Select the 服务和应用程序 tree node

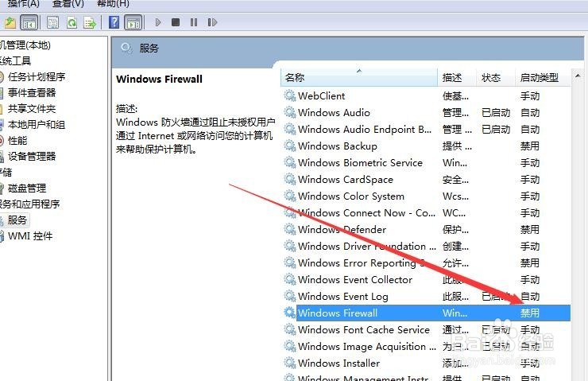[x=29, y=204]
